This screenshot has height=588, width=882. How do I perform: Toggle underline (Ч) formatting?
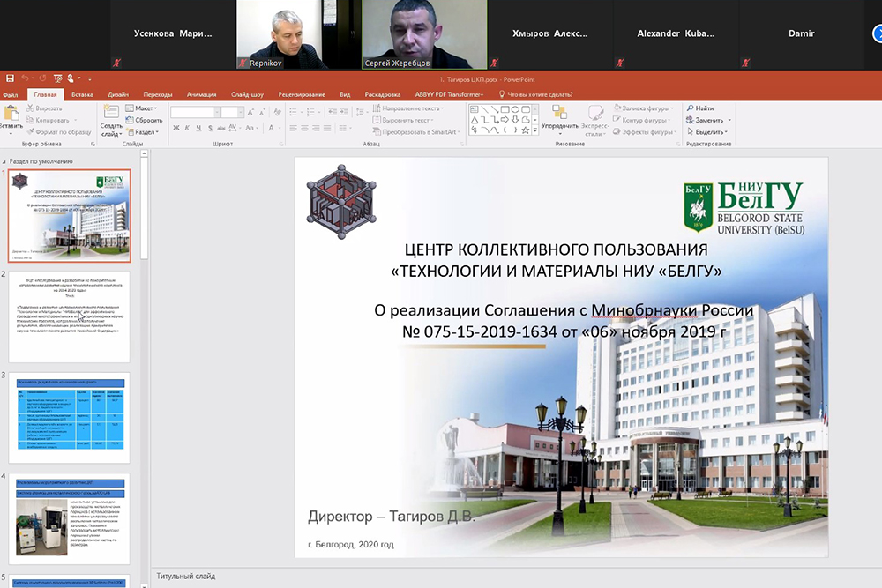(200, 129)
